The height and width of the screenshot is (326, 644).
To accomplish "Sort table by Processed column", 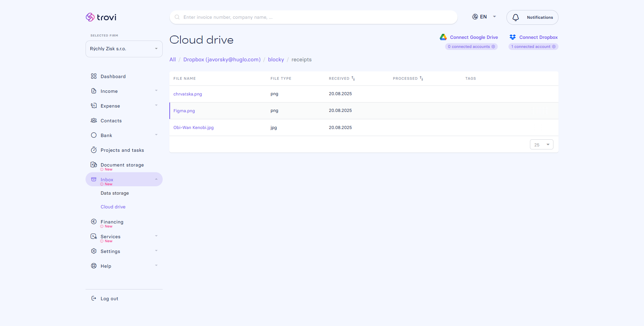I will tap(421, 78).
